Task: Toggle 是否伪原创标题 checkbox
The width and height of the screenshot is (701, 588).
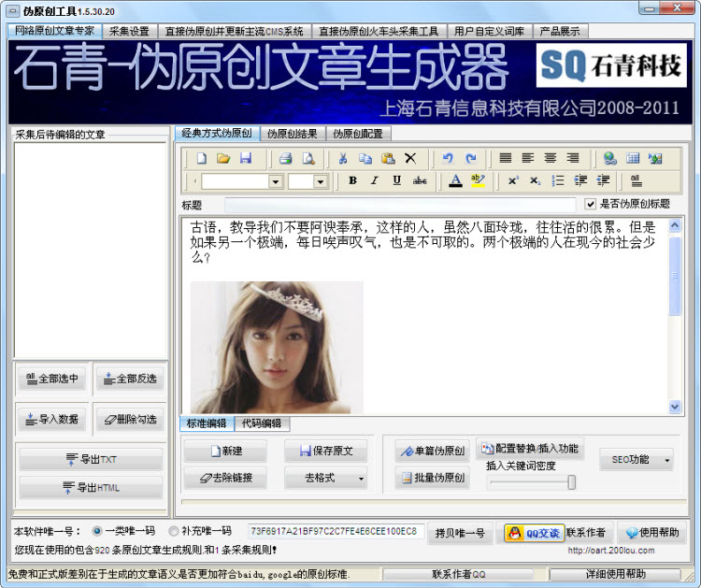Action: [x=590, y=205]
